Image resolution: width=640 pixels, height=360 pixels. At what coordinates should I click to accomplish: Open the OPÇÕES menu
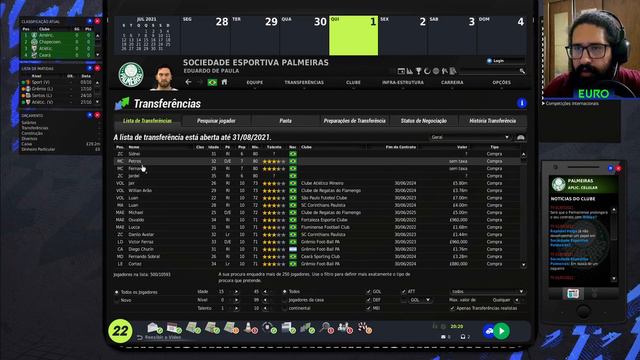502,82
